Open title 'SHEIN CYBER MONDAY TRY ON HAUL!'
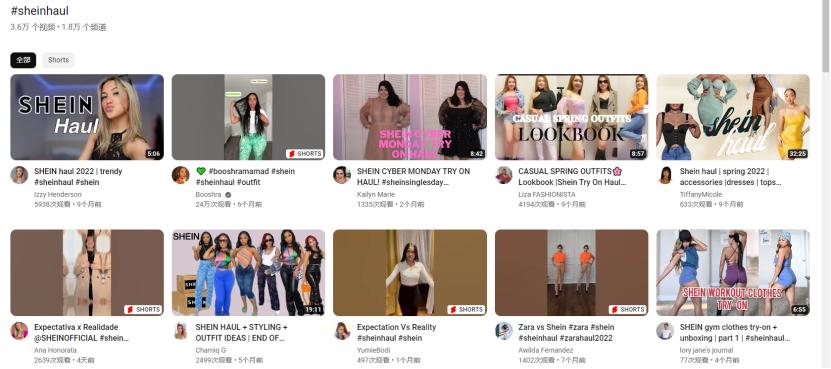The width and height of the screenshot is (831, 369). coord(413,177)
